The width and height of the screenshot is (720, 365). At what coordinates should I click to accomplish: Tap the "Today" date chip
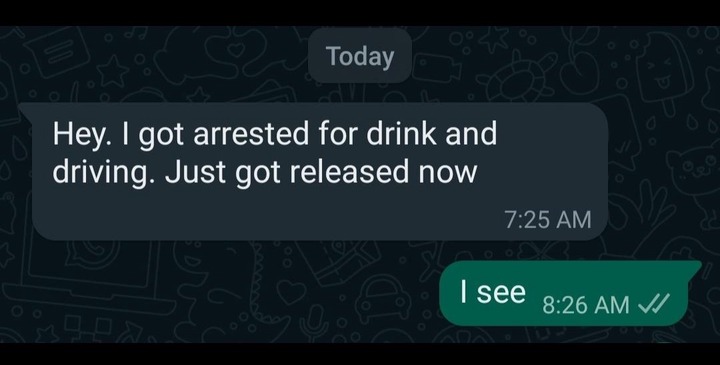(x=360, y=56)
